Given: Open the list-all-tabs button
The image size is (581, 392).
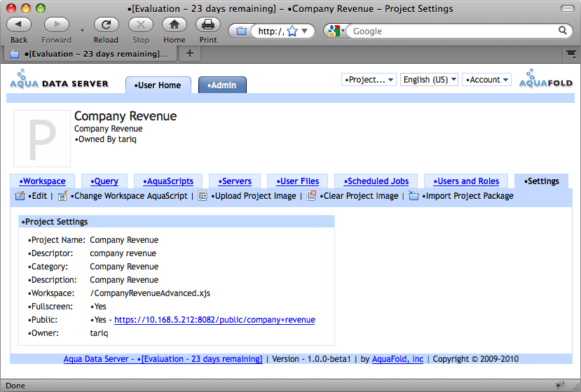Looking at the screenshot, I should pos(571,54).
